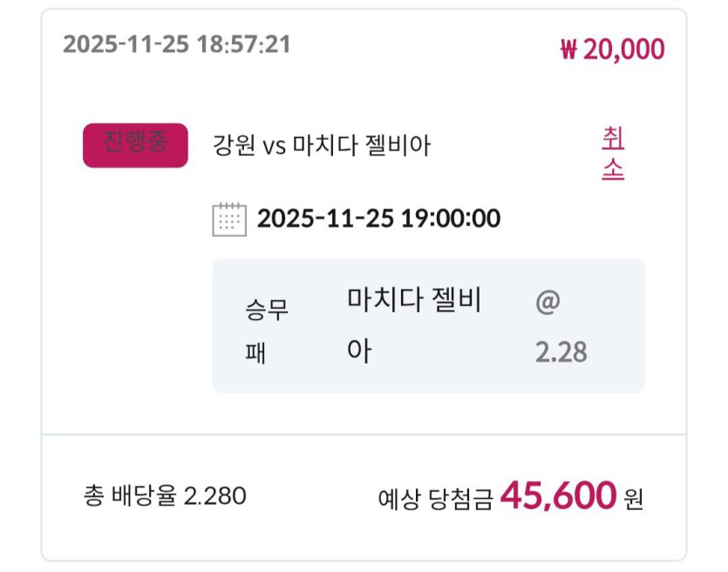The image size is (728, 572).
Task: Click the match start time 2025-11-25 19:00:00
Action: tap(378, 218)
